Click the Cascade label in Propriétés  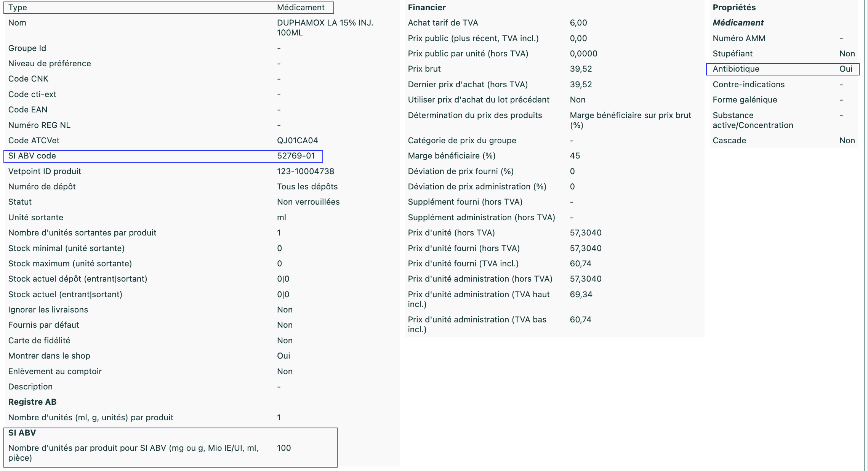(x=729, y=141)
